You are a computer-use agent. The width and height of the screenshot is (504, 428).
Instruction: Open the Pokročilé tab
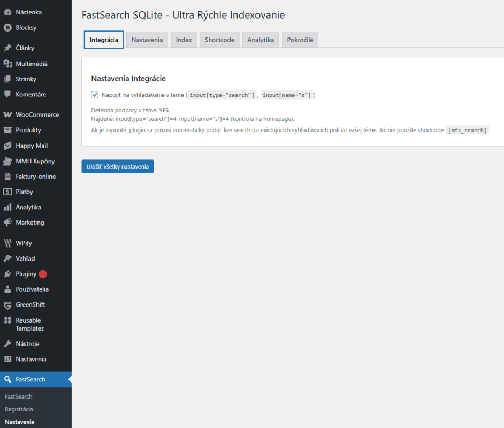pyautogui.click(x=300, y=39)
